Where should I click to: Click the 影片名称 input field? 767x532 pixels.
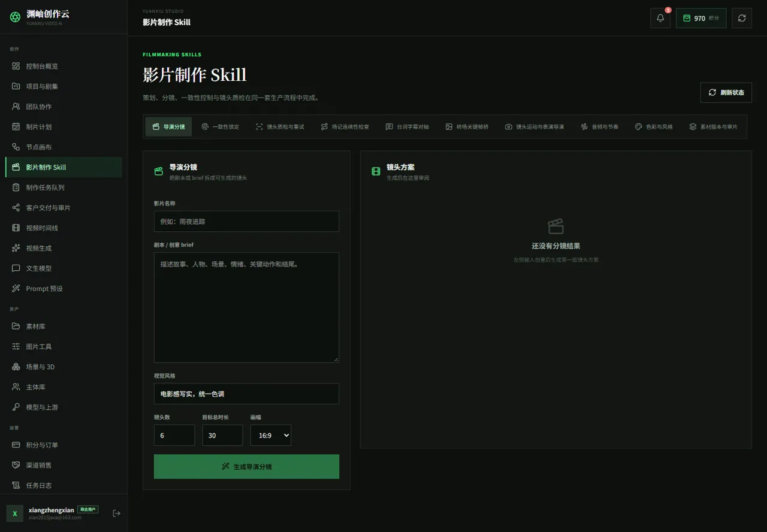click(x=246, y=221)
